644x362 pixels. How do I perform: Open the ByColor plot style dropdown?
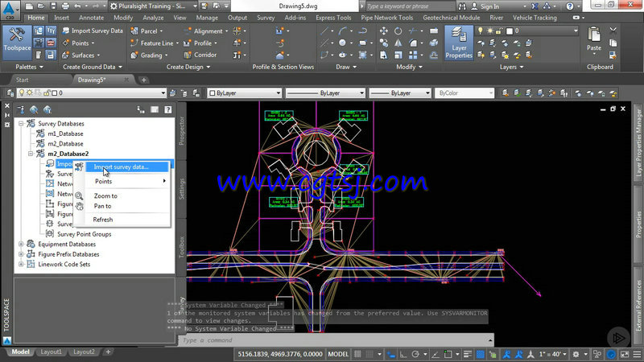464,93
